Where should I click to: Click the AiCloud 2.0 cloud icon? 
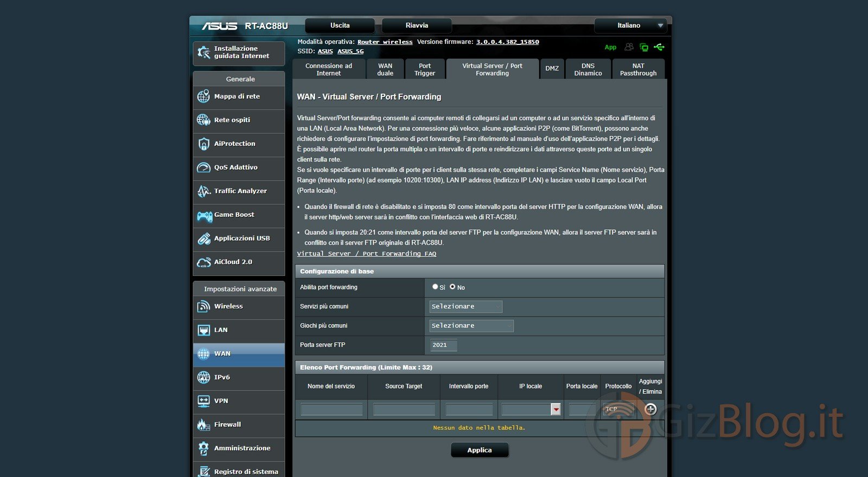coord(203,262)
